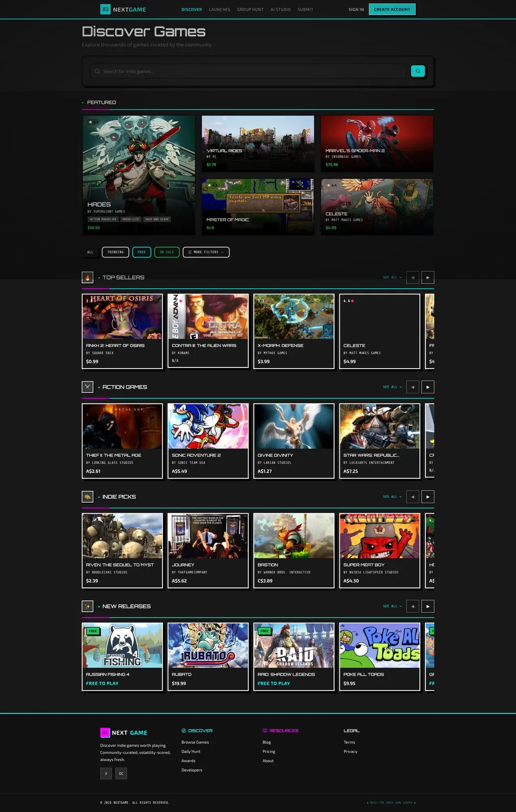
Task: Toggle the Free filter
Action: pos(142,252)
